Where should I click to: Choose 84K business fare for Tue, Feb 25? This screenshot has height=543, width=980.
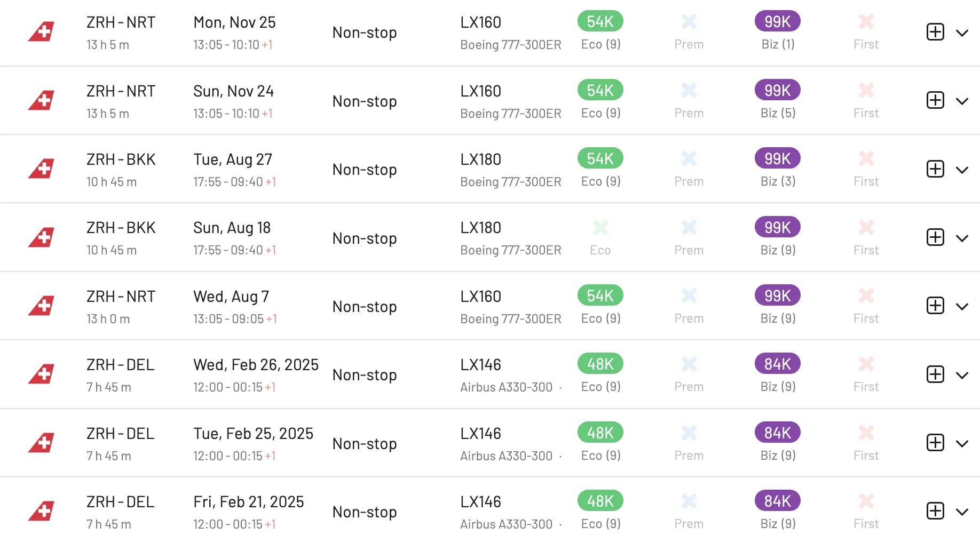[x=778, y=433]
